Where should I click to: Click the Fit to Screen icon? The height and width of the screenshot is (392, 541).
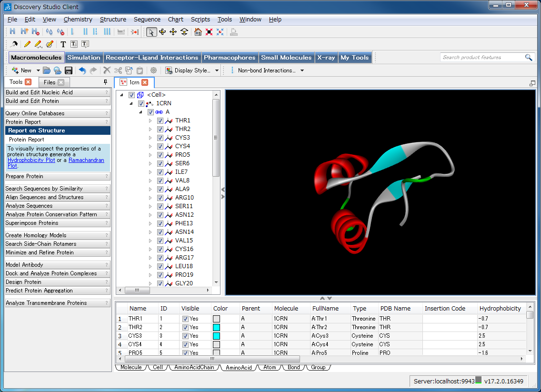tap(209, 32)
